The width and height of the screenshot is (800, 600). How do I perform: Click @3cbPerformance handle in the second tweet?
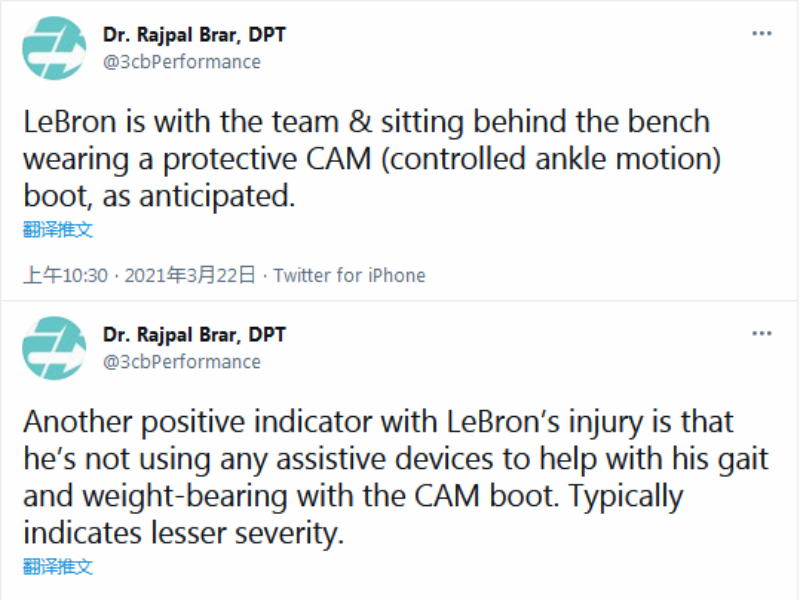click(x=181, y=362)
